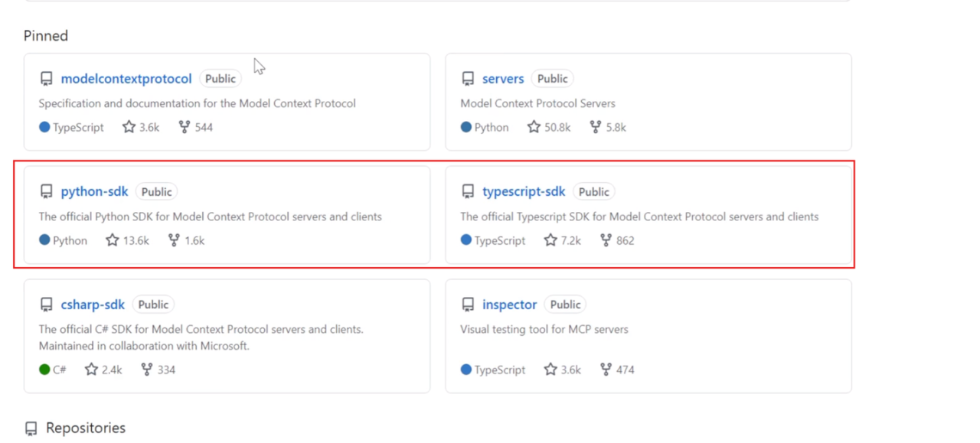Visit the csharp-sdk repository
The height and width of the screenshot is (443, 980).
93,305
